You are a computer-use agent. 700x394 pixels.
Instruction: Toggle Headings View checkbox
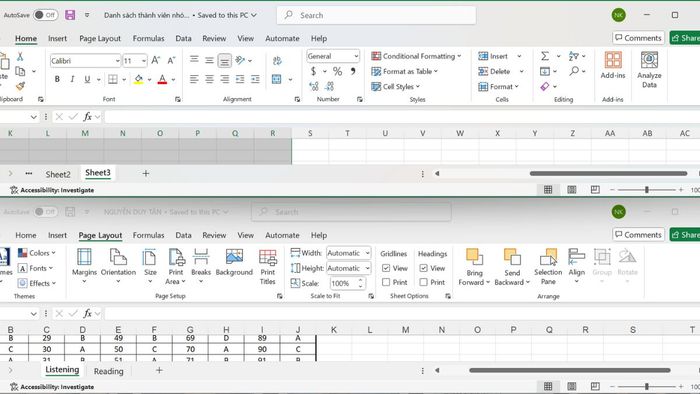click(x=424, y=268)
